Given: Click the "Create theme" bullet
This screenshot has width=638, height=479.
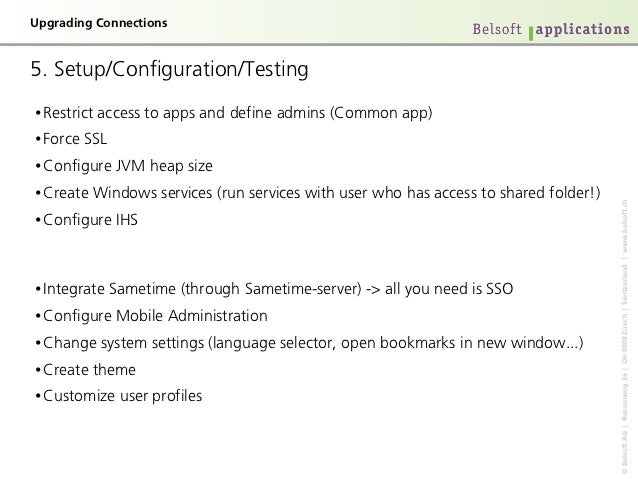Looking at the screenshot, I should click(85, 370).
